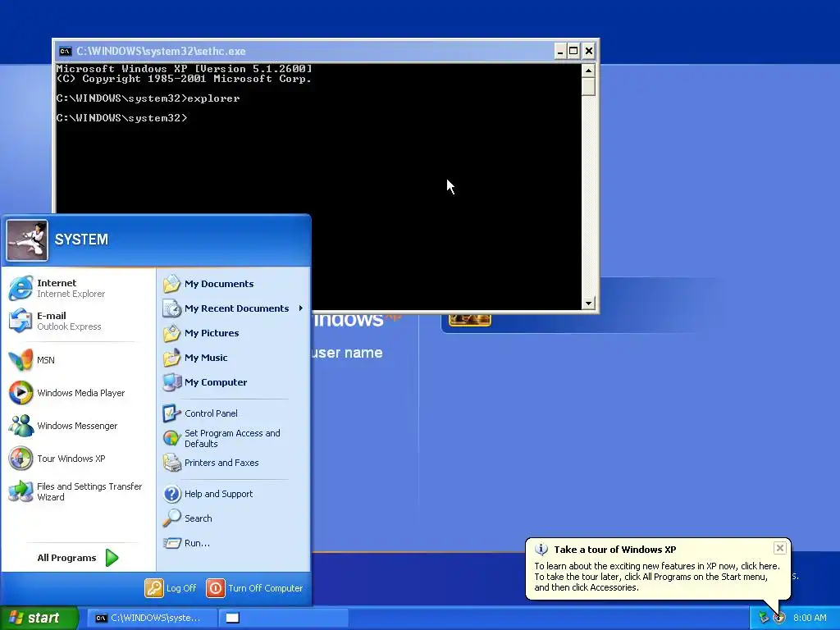
Task: Click the Windows XP tour tray icon
Action: tap(779, 618)
